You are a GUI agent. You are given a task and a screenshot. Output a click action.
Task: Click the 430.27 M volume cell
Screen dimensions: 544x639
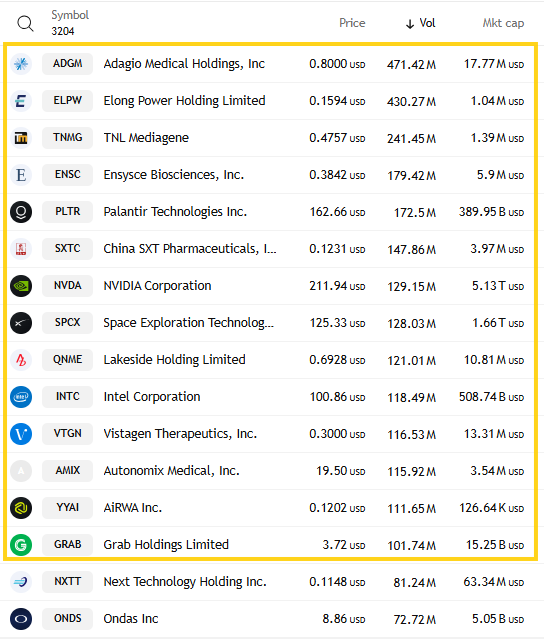pyautogui.click(x=412, y=101)
